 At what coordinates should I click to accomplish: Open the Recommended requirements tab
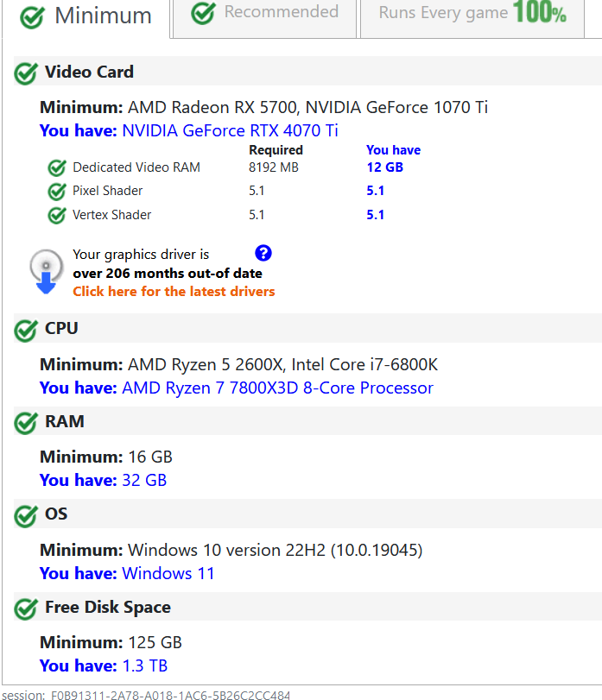[x=265, y=17]
